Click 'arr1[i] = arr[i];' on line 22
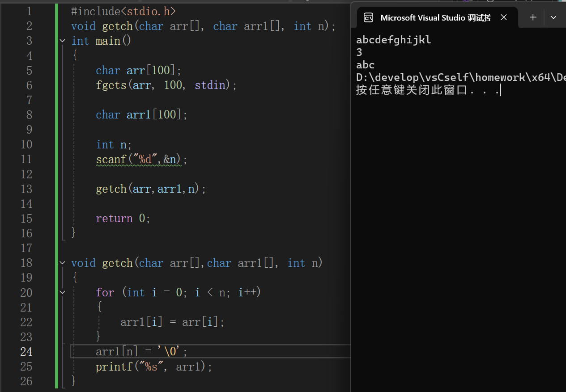 172,322
